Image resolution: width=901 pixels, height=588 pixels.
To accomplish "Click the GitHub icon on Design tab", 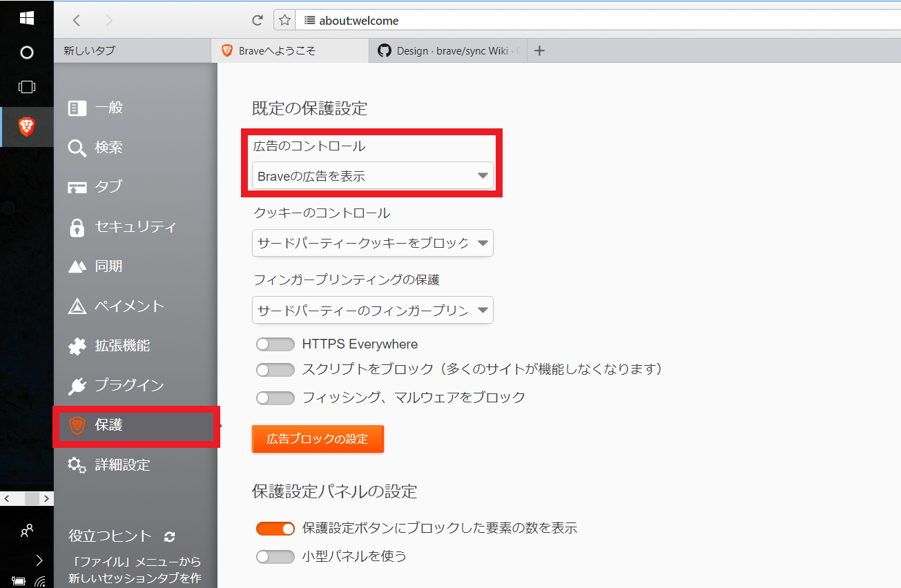I will point(385,50).
